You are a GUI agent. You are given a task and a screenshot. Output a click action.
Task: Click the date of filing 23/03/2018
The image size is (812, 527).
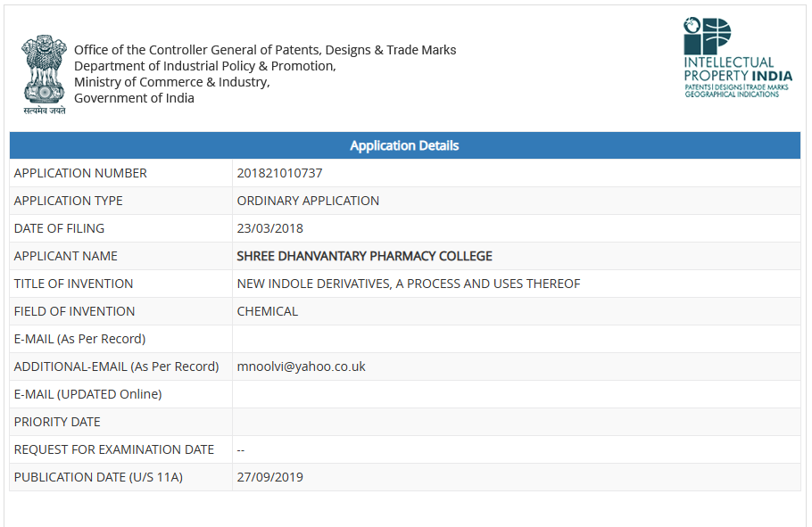pyautogui.click(x=270, y=228)
